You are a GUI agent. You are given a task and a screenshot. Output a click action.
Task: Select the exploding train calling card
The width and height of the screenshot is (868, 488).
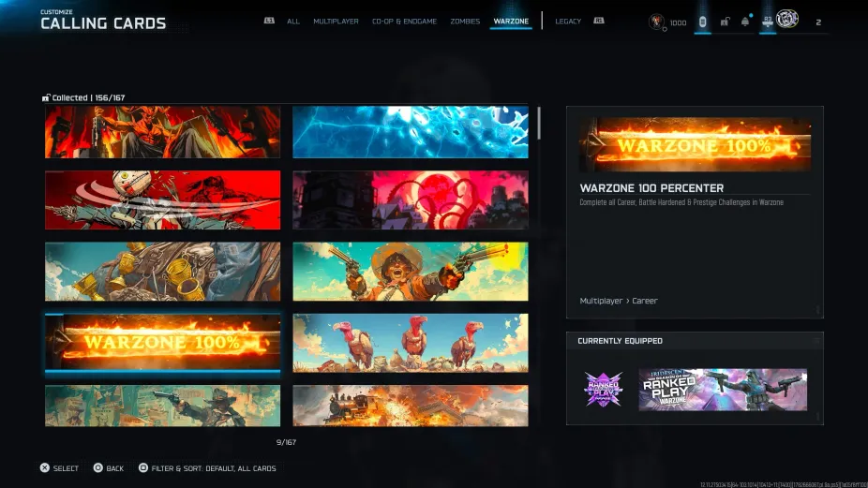coord(411,406)
